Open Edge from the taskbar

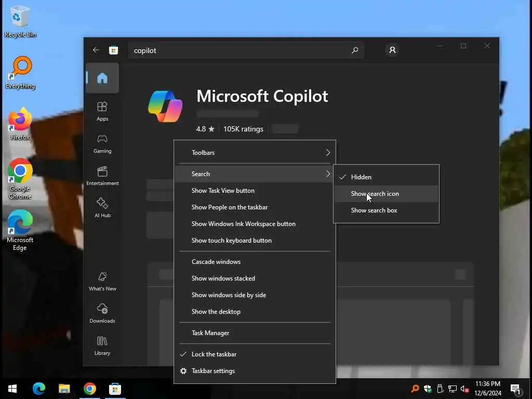pyautogui.click(x=38, y=389)
